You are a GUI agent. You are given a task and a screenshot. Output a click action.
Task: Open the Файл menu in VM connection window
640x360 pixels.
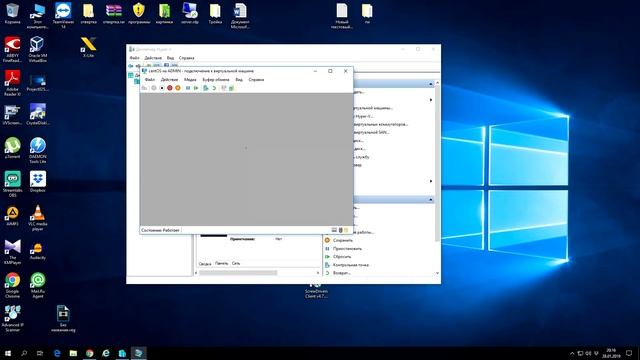150,80
